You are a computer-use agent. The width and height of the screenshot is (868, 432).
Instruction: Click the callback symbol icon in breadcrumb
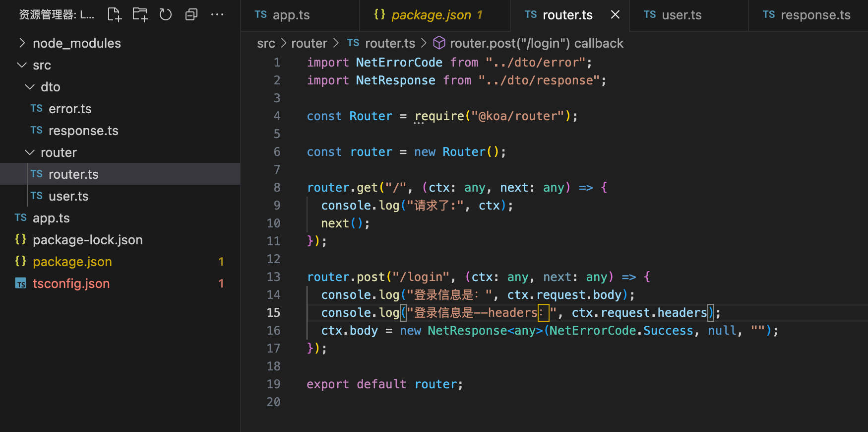(x=439, y=43)
